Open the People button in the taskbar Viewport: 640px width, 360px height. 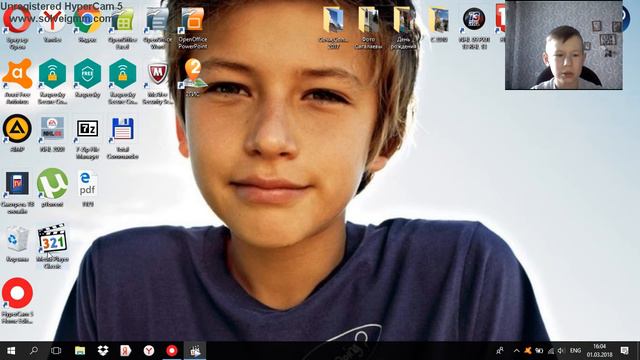[500, 351]
